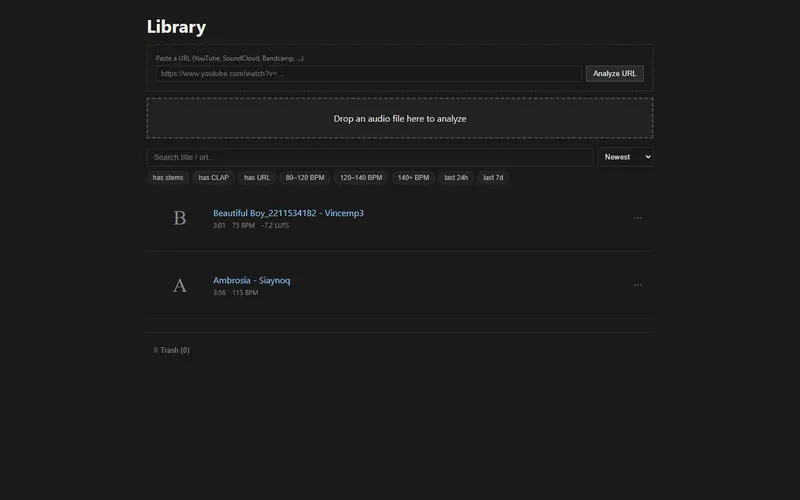Viewport: 800px width, 500px height.
Task: Filter tracks by last 24h
Action: (x=456, y=178)
